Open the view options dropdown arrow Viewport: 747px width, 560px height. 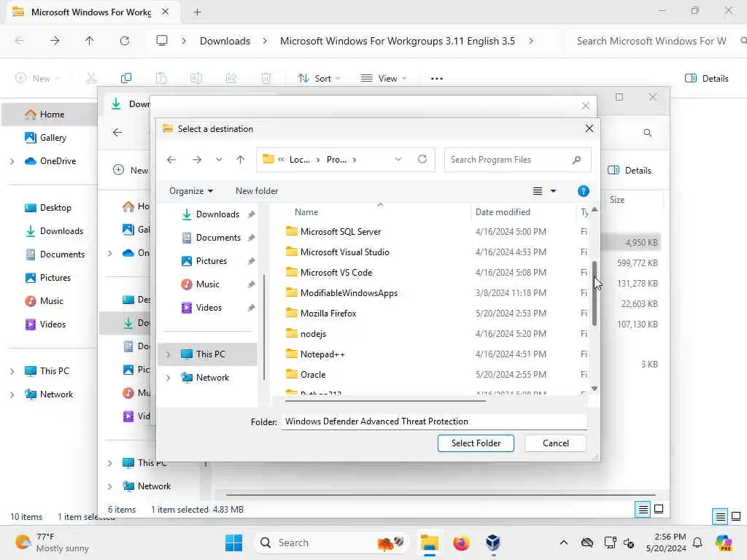[x=553, y=191]
